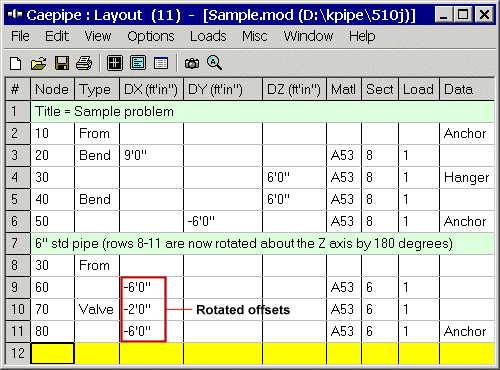
Task: Select row number 2 header
Action: (x=18, y=133)
